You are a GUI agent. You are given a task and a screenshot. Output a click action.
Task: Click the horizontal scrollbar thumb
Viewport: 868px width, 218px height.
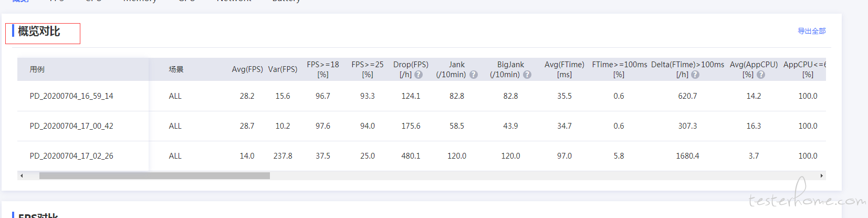click(154, 175)
